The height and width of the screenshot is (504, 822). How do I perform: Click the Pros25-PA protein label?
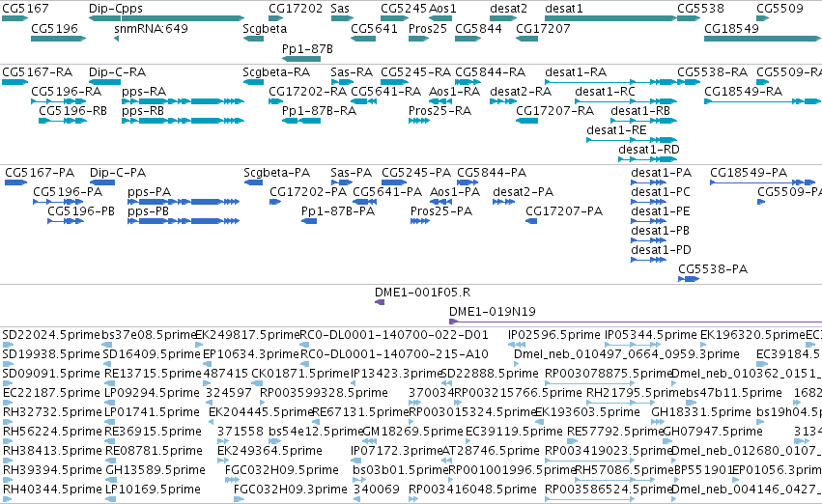coord(441,211)
